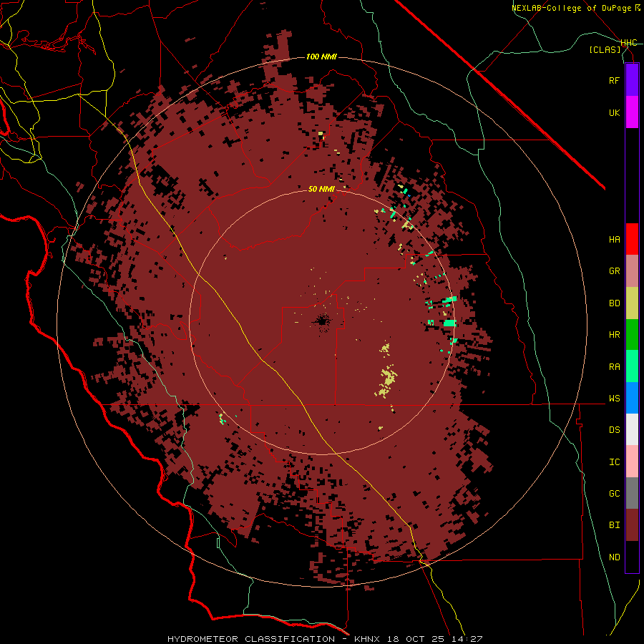644x644 pixels.
Task: Click the RA legend label
Action: pos(614,367)
